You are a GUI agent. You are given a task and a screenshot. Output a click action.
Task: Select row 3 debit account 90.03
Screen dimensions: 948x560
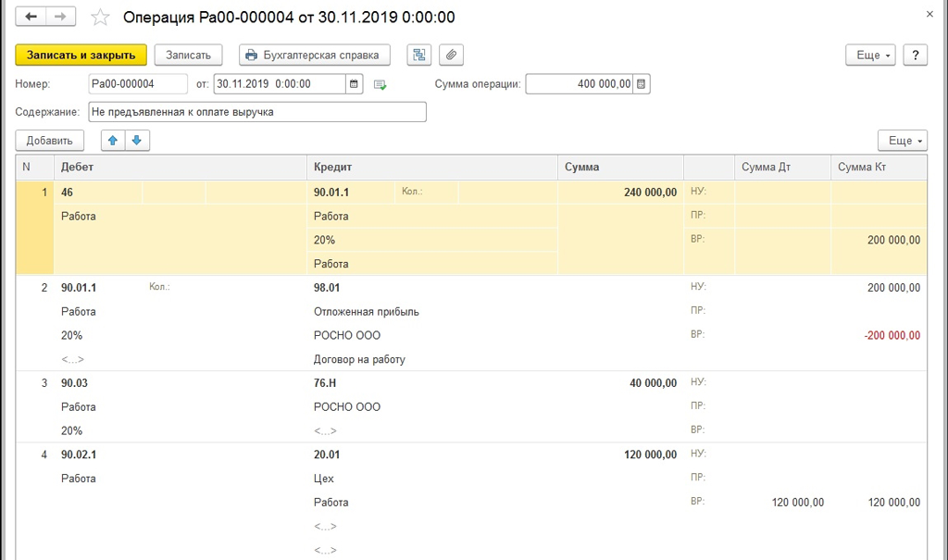pos(74,383)
